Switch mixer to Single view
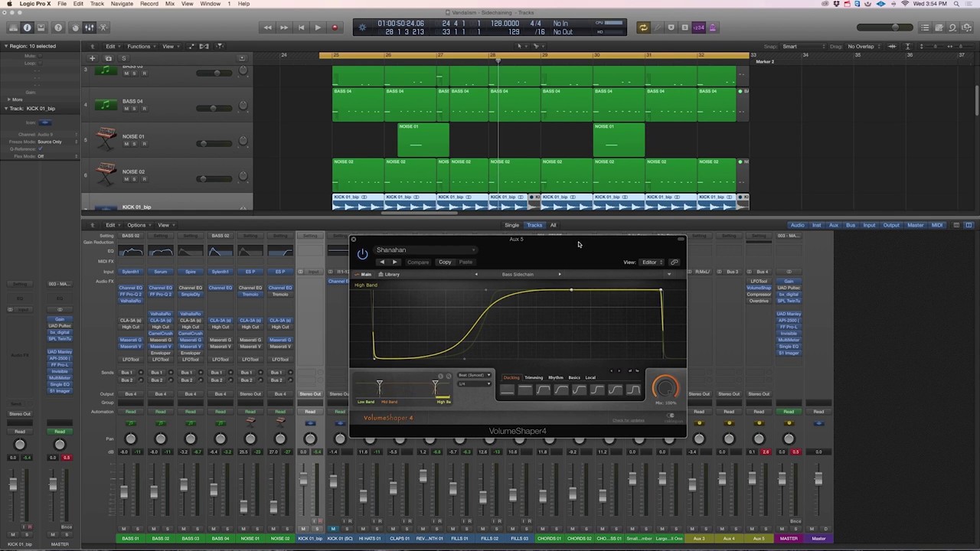The width and height of the screenshot is (980, 551). tap(511, 225)
